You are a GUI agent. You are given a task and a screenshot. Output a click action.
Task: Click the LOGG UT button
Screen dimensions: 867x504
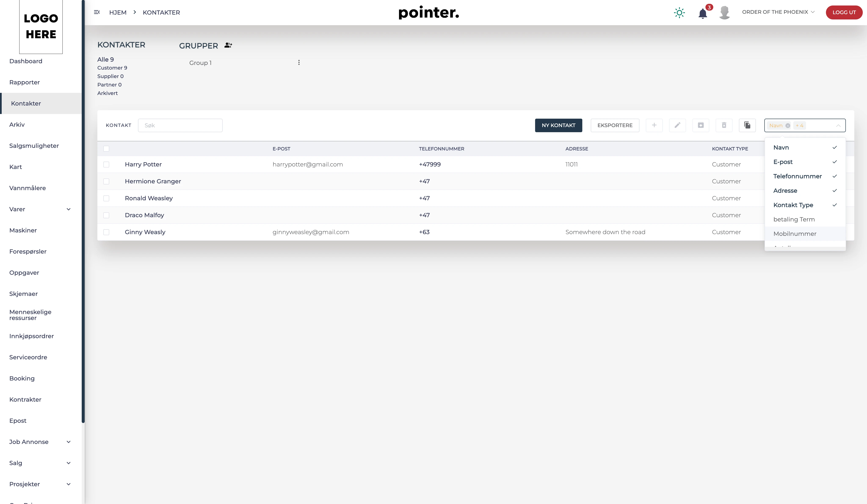pyautogui.click(x=844, y=12)
